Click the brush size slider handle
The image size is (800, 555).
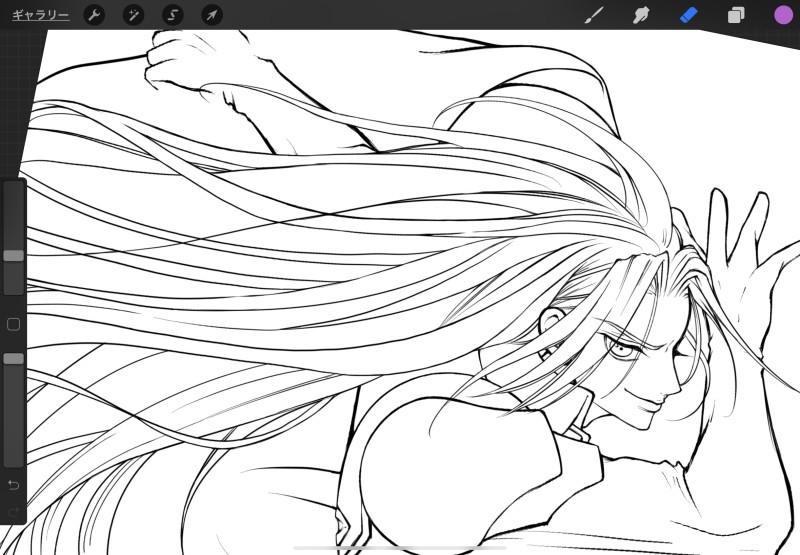(x=14, y=256)
